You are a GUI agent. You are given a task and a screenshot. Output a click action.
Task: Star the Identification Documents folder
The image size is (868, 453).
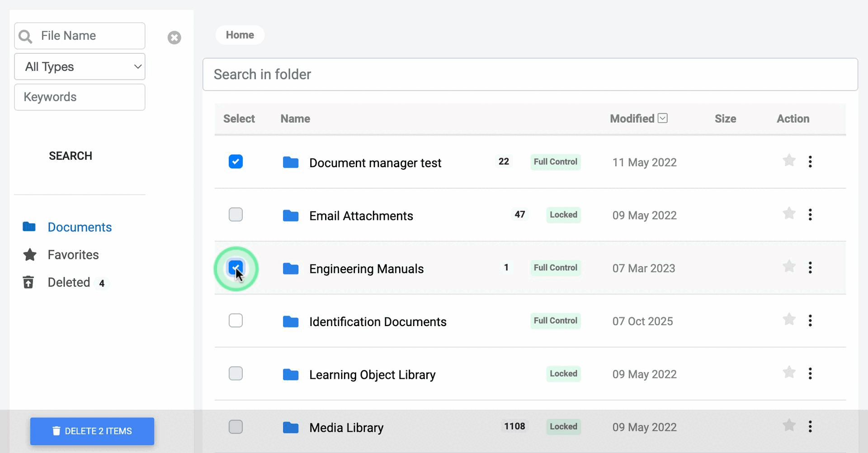pyautogui.click(x=789, y=320)
